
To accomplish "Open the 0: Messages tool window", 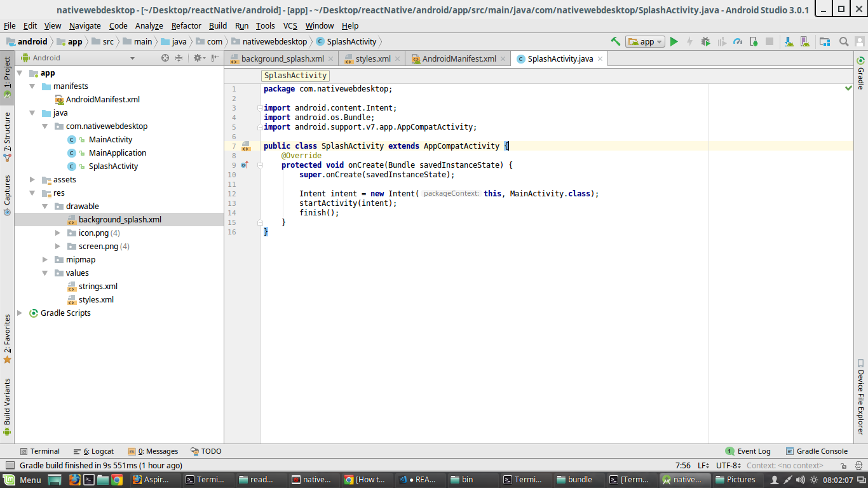I will [153, 451].
